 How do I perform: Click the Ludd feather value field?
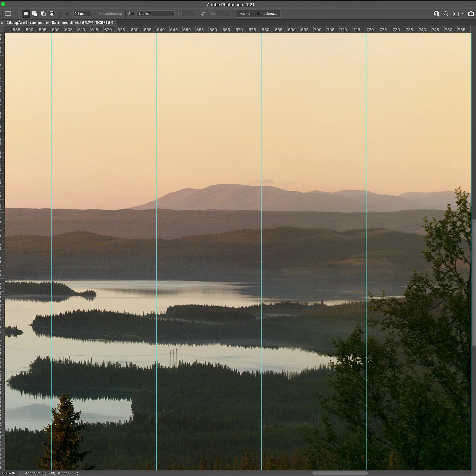[x=82, y=14]
